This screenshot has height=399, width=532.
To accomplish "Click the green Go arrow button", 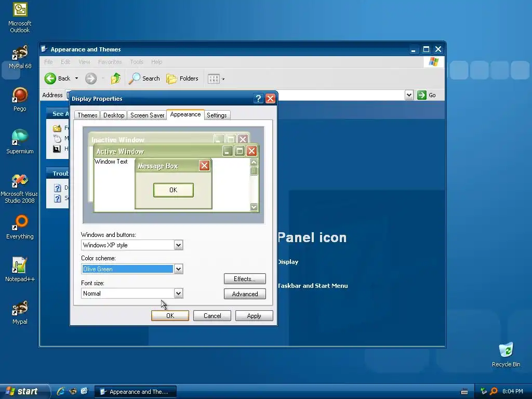I will tap(422, 95).
